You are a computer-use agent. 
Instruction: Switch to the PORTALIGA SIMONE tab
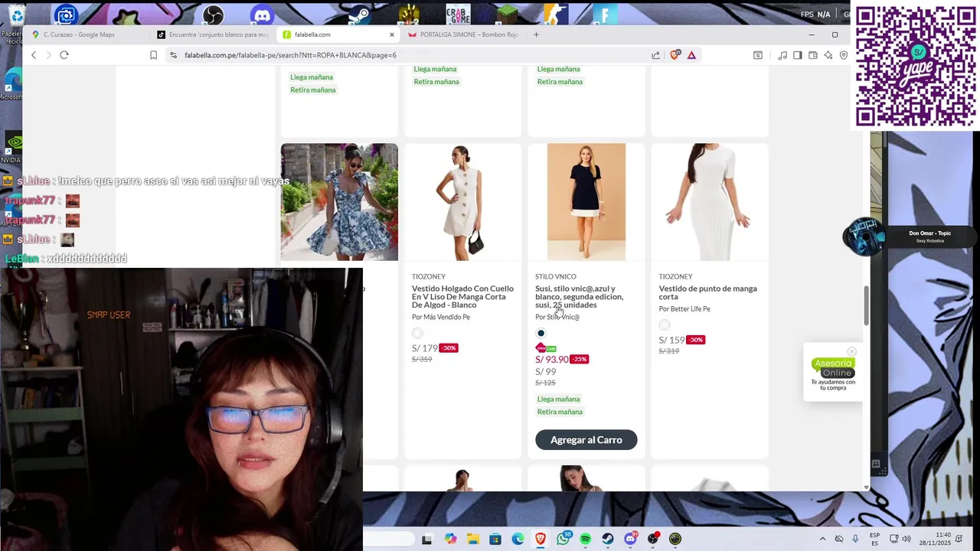[x=463, y=34]
